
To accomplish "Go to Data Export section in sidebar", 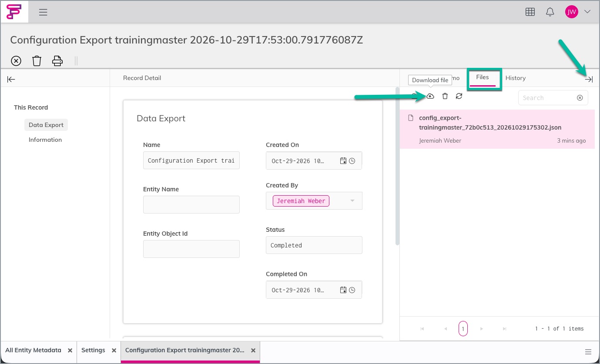I will tap(46, 125).
